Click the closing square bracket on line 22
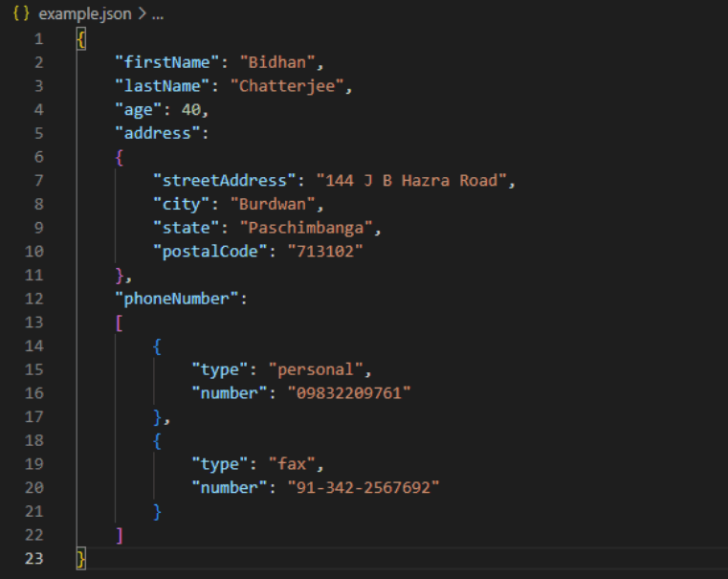Viewport: 728px width, 579px height. [120, 535]
